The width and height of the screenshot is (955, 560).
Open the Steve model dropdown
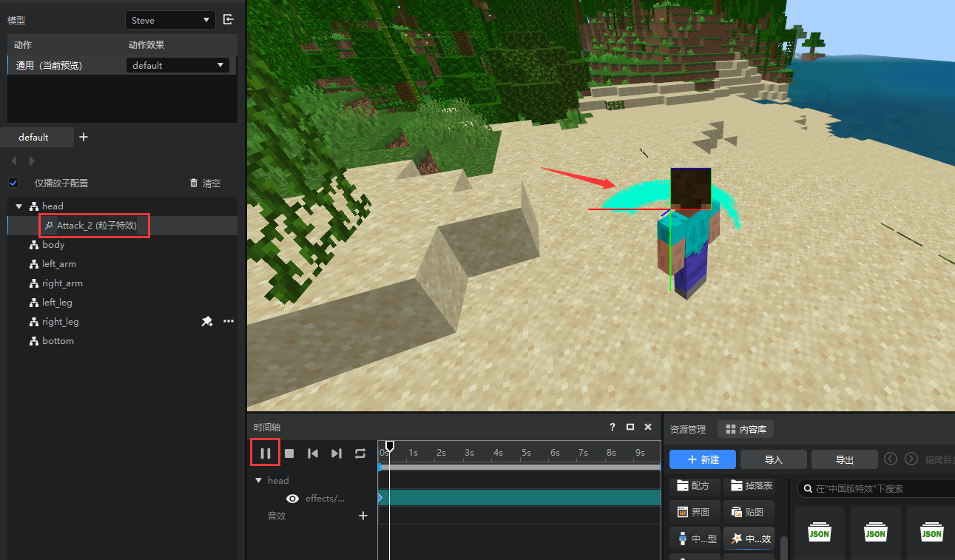170,20
